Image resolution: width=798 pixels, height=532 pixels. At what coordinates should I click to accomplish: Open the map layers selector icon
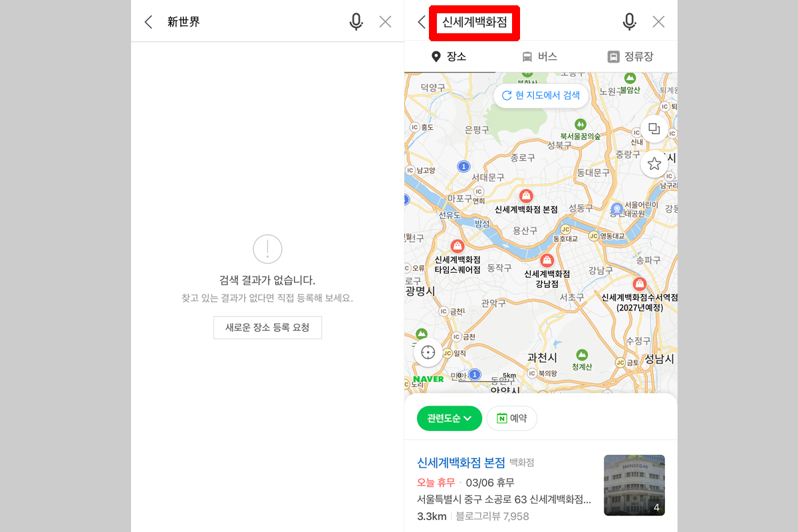(654, 130)
